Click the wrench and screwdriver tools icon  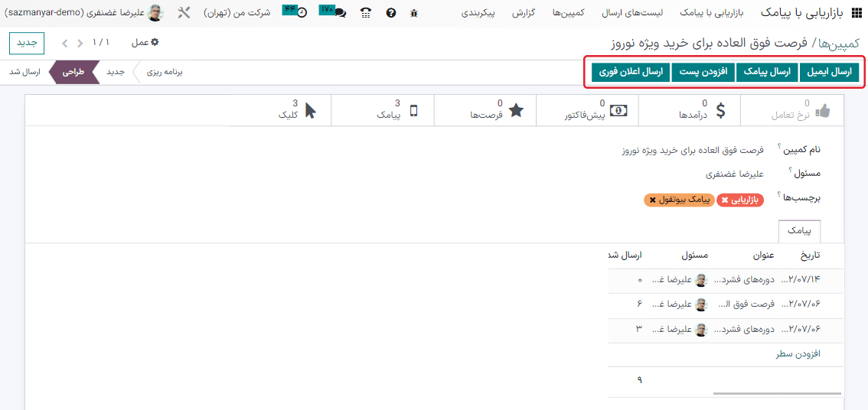pyautogui.click(x=184, y=13)
